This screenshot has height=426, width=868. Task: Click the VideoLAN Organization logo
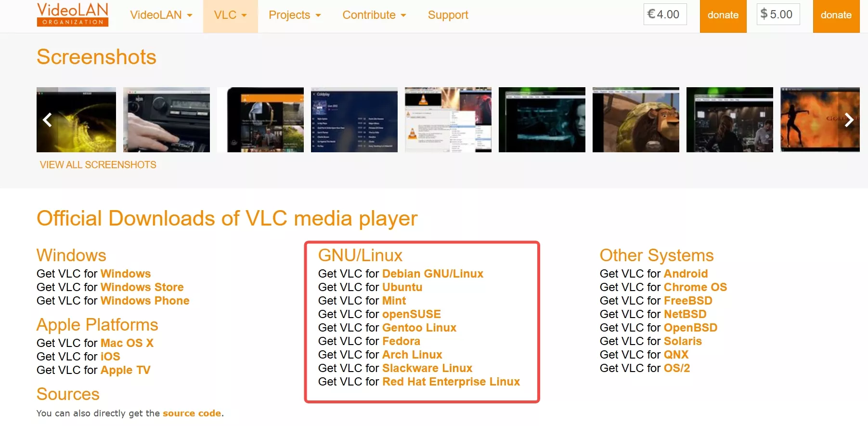click(x=73, y=14)
